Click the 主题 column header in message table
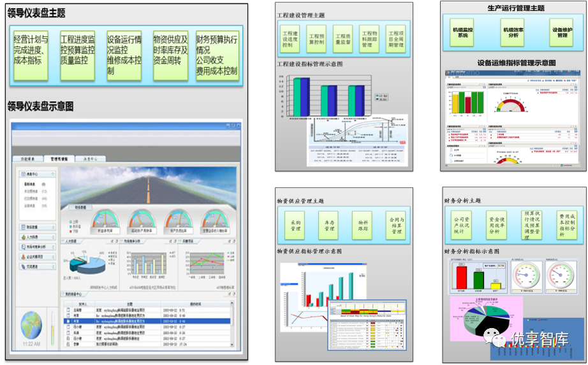The height and width of the screenshot is (365, 588). (129, 304)
